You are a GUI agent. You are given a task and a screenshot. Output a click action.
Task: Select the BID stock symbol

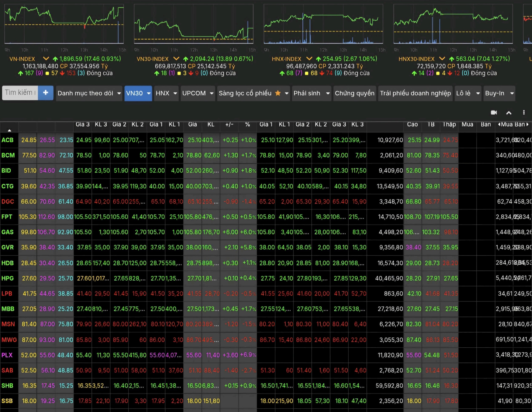pyautogui.click(x=6, y=170)
